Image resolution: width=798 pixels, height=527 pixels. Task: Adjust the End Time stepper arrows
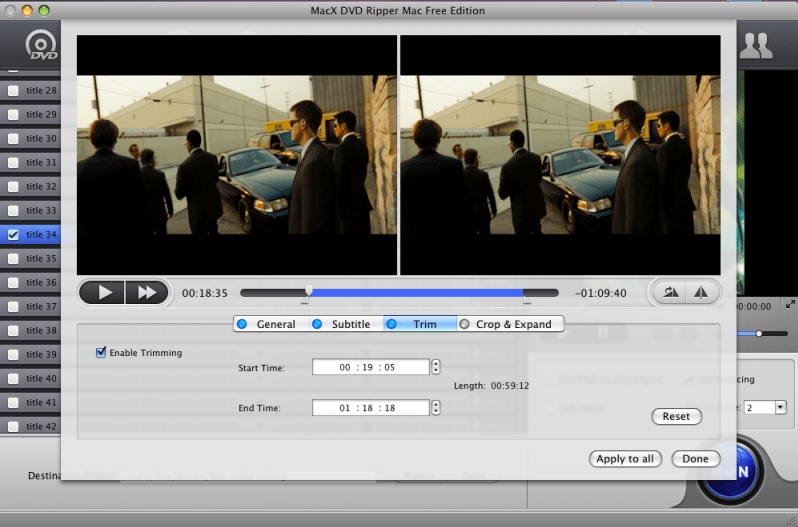(436, 407)
